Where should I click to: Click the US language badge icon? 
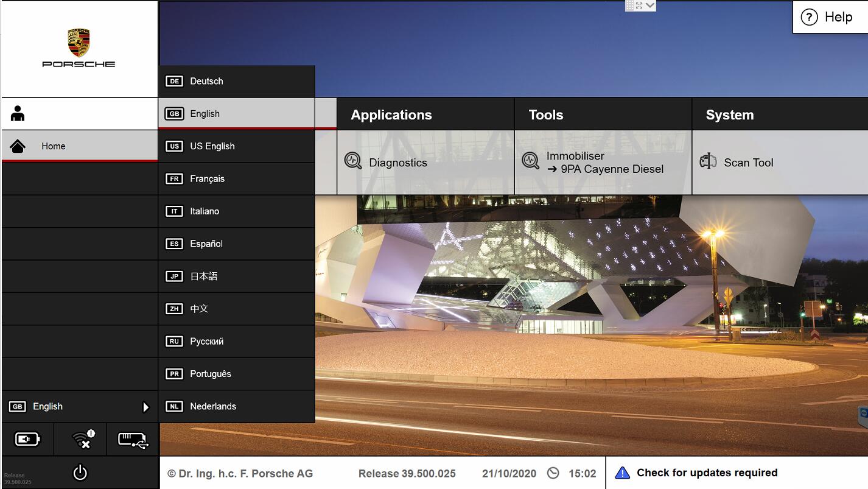click(174, 146)
